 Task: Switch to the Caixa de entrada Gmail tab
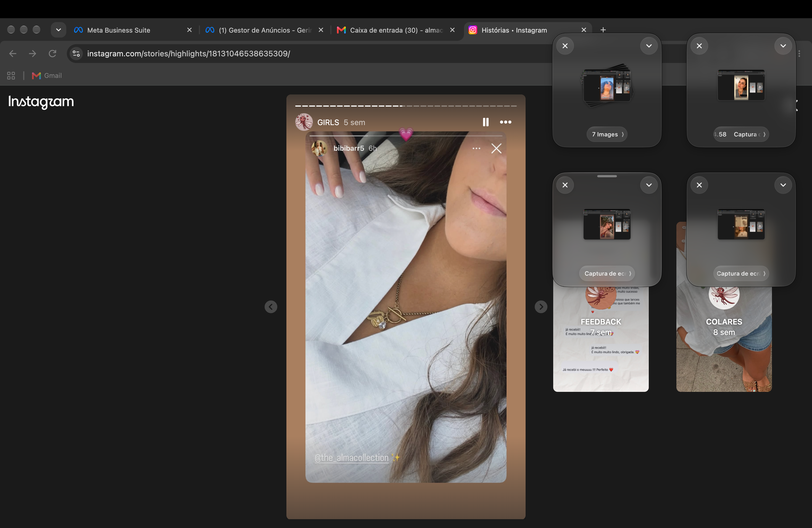point(396,30)
